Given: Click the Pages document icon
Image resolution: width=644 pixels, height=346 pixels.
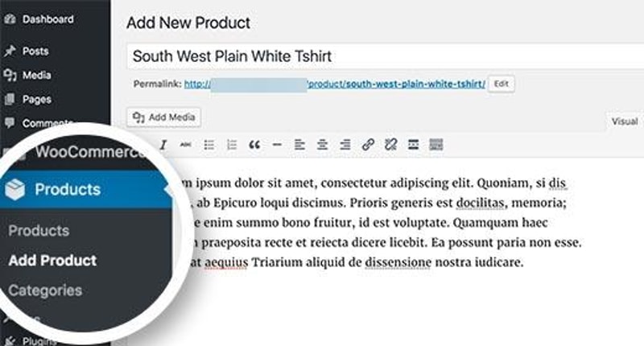Looking at the screenshot, I should 10,99.
